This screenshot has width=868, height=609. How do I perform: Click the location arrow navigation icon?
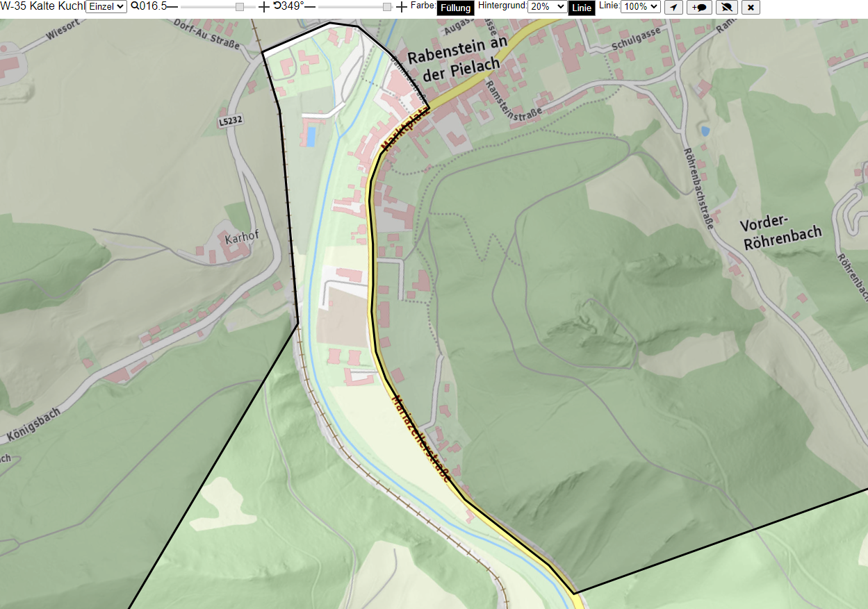point(673,8)
